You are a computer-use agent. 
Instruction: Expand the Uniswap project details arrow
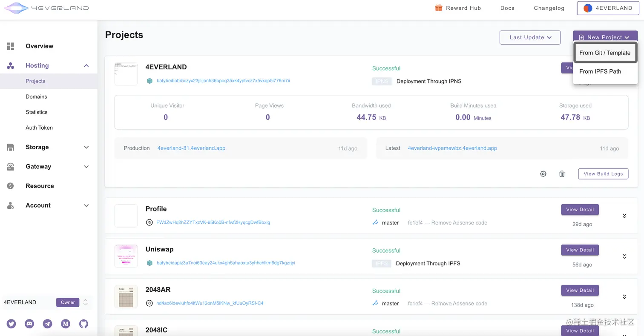pyautogui.click(x=624, y=256)
